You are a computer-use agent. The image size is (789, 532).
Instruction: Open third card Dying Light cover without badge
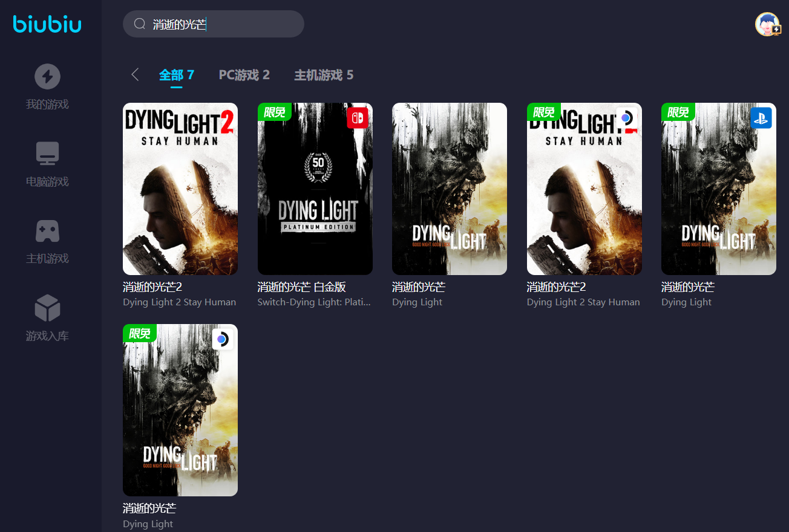tap(449, 189)
